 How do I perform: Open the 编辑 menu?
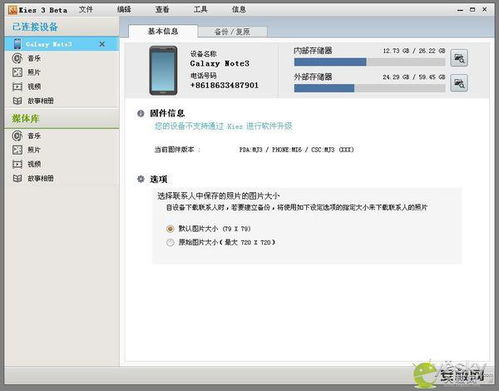[124, 10]
